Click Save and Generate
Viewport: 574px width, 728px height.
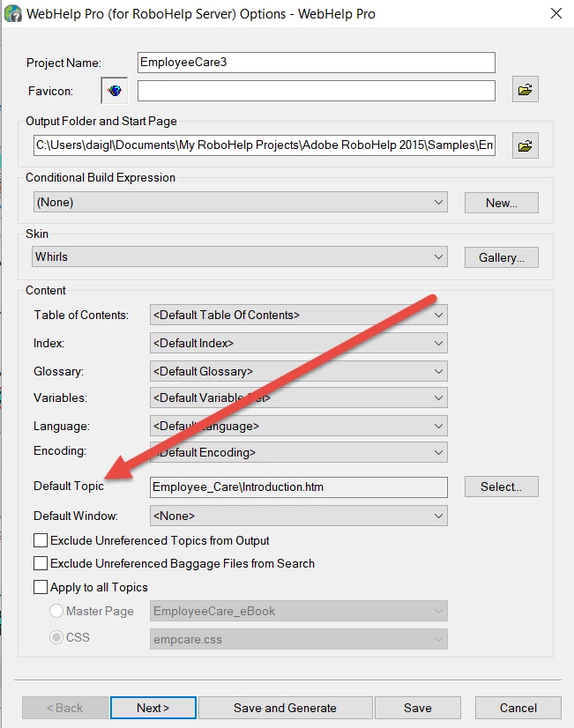point(285,708)
